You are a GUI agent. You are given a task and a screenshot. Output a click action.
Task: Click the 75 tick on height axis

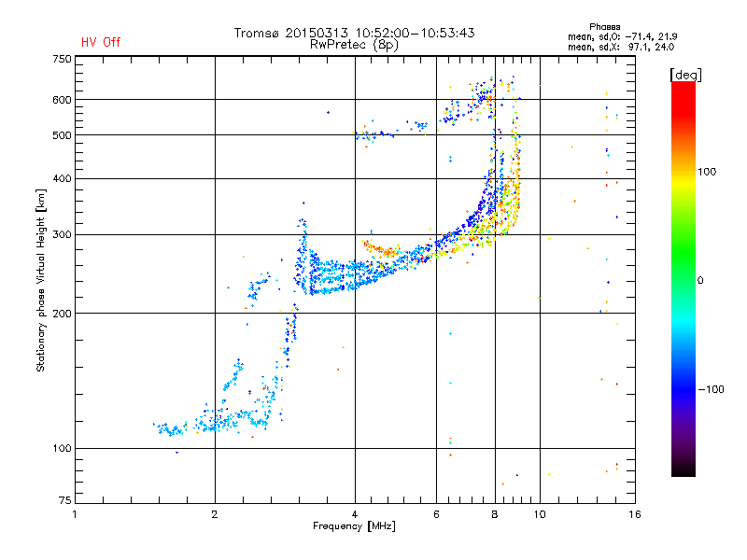(x=64, y=502)
